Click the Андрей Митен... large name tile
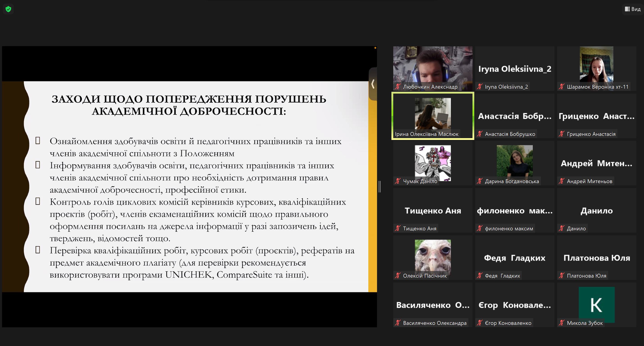Image resolution: width=644 pixels, height=346 pixels. point(597,163)
